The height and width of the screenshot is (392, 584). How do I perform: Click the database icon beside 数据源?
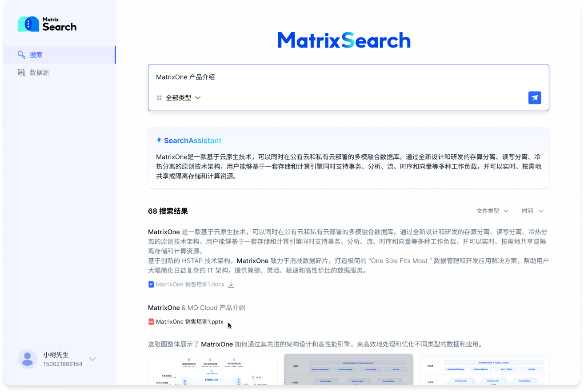(x=21, y=72)
